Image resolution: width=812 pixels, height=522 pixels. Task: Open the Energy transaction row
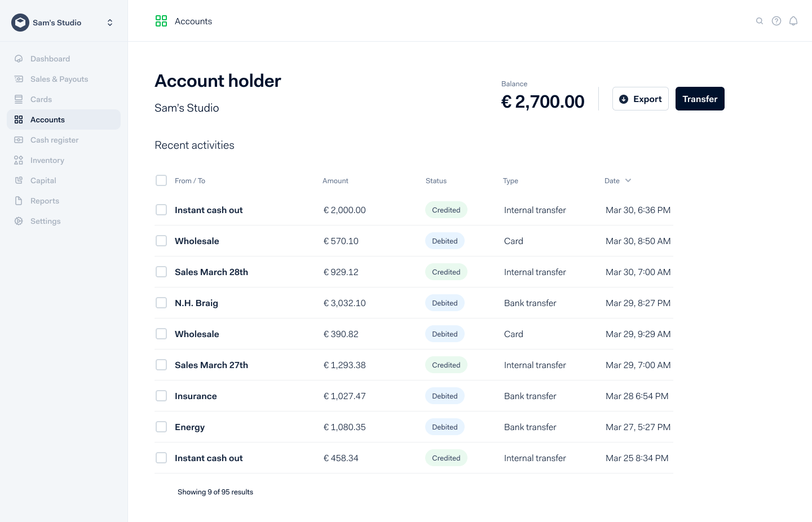pyautogui.click(x=189, y=427)
